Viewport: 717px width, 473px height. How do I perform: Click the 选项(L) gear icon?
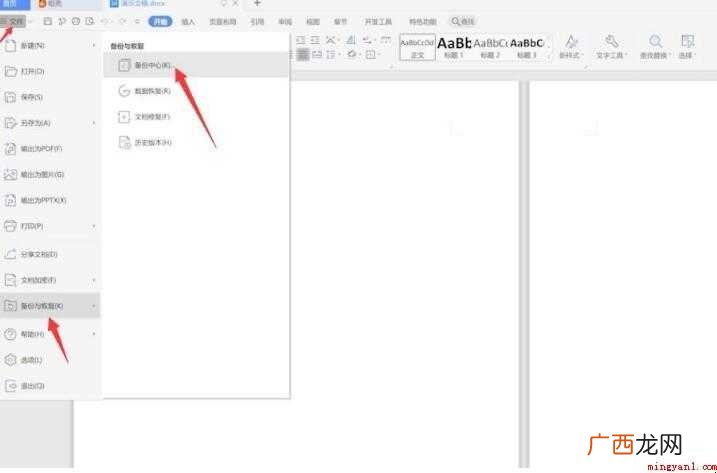[x=10, y=360]
